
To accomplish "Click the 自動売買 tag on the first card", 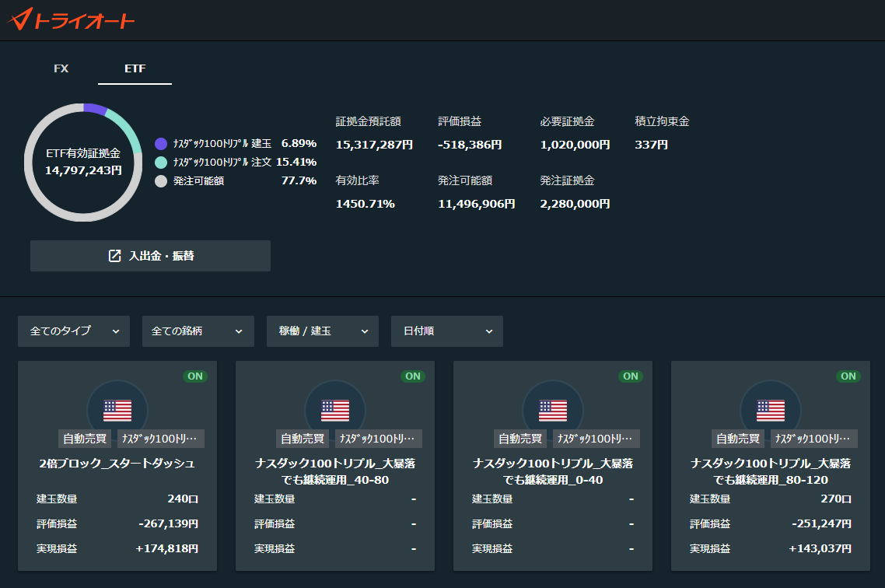I will (x=85, y=439).
